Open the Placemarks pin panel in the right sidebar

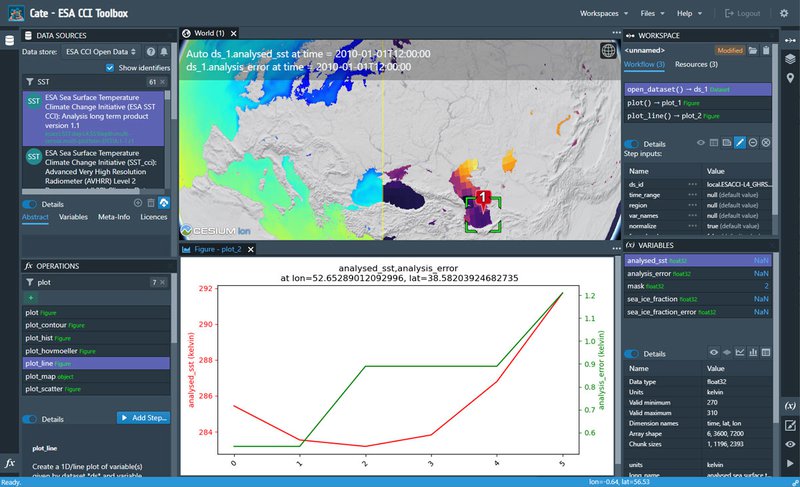(790, 79)
